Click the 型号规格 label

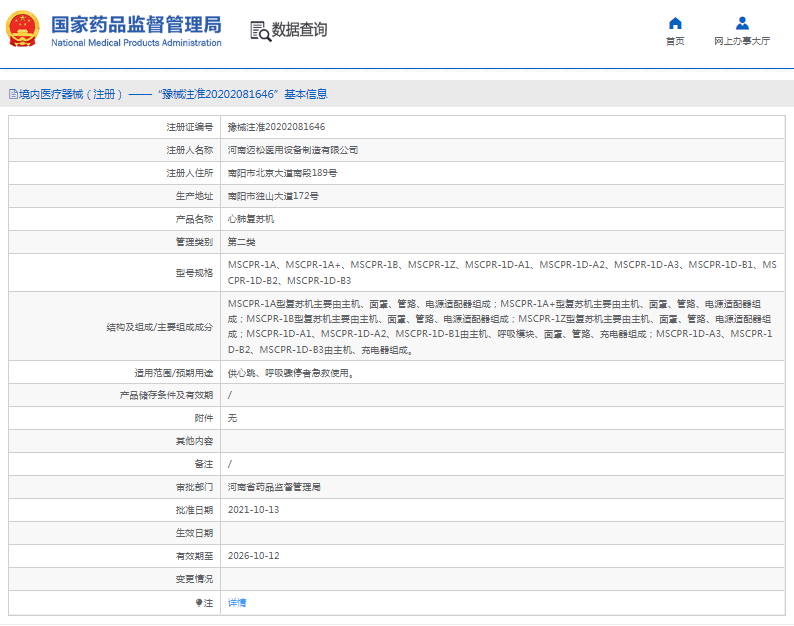click(x=194, y=273)
